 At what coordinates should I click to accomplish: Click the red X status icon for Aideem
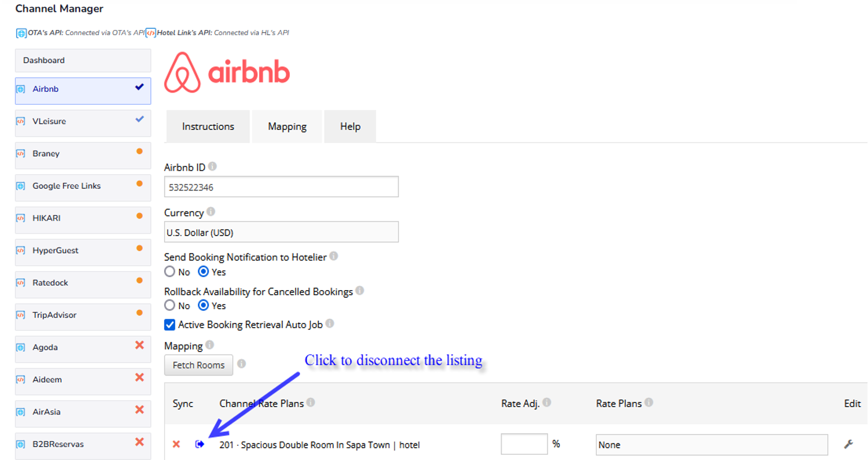139,377
